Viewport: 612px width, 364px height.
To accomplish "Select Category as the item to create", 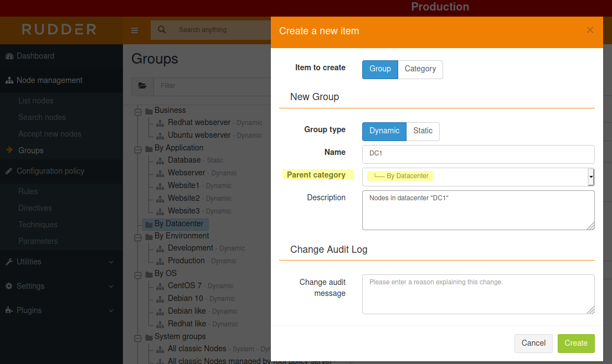I will point(420,69).
